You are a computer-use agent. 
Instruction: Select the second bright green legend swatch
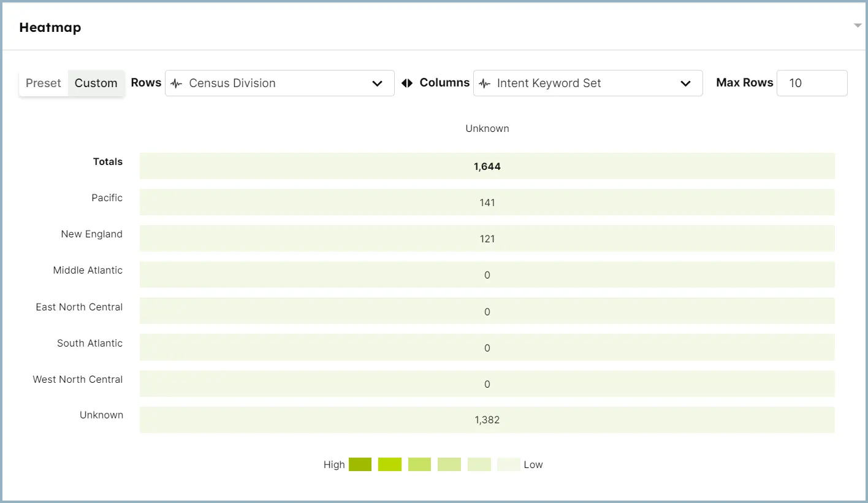pyautogui.click(x=389, y=464)
